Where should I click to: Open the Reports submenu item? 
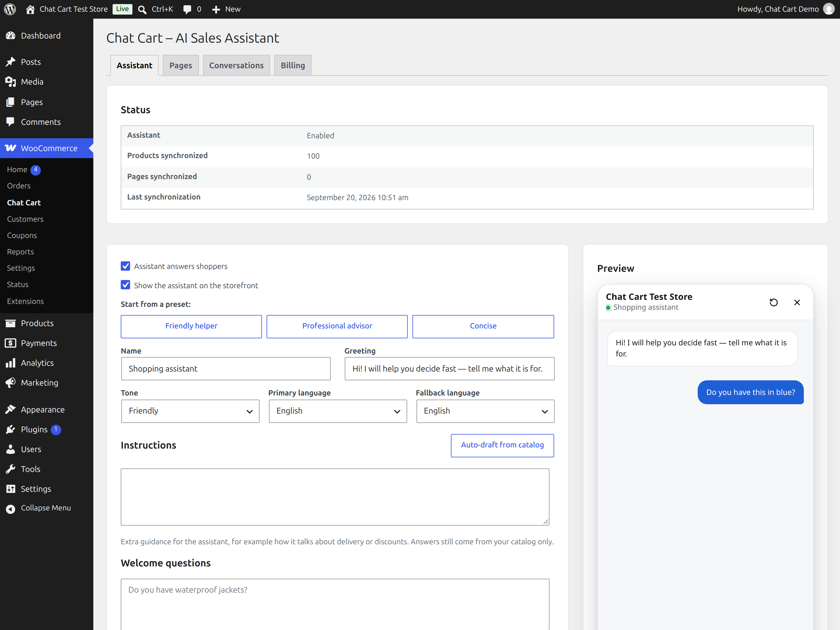(x=20, y=252)
